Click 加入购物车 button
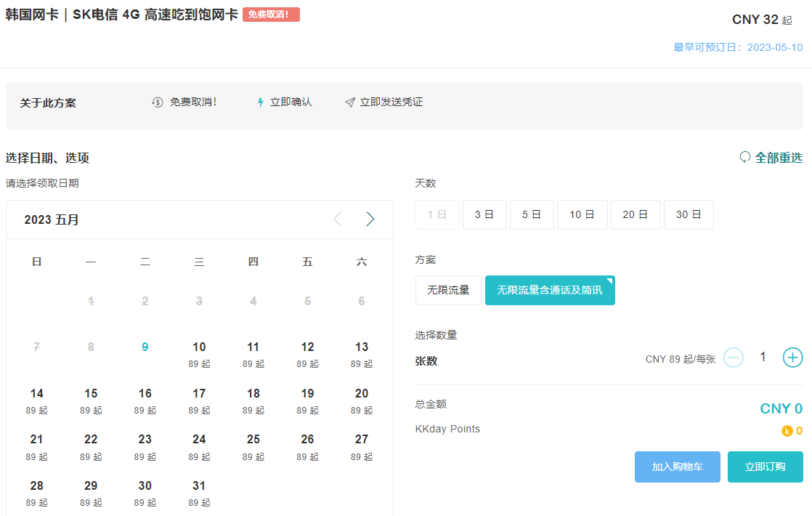 click(x=677, y=467)
